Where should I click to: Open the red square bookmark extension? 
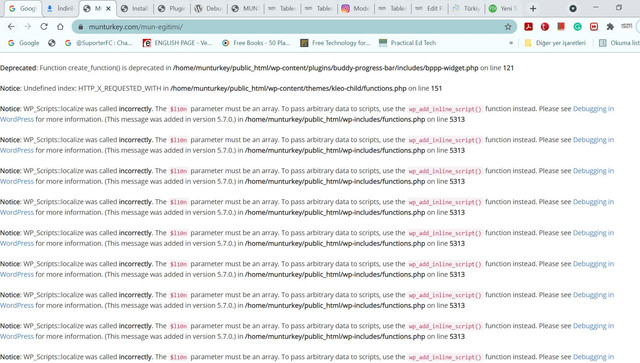coord(561,27)
